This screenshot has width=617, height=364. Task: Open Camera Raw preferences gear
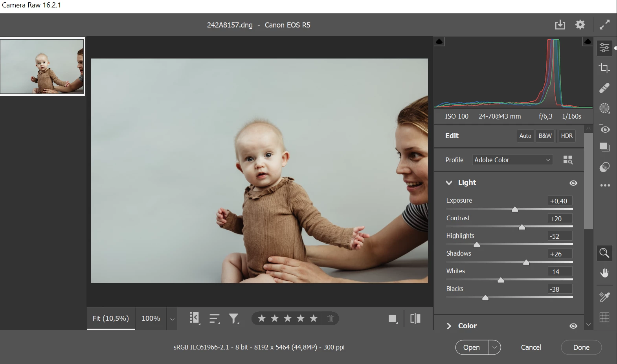[x=580, y=25]
